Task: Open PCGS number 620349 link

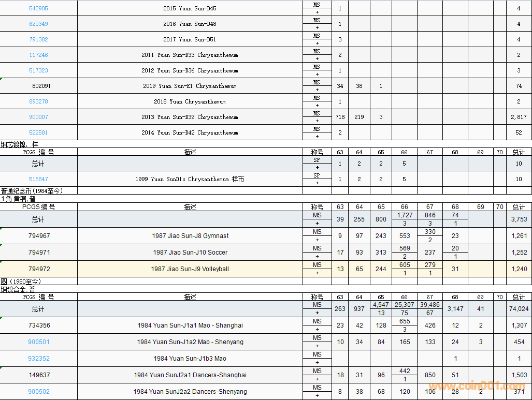Action: click(x=38, y=24)
